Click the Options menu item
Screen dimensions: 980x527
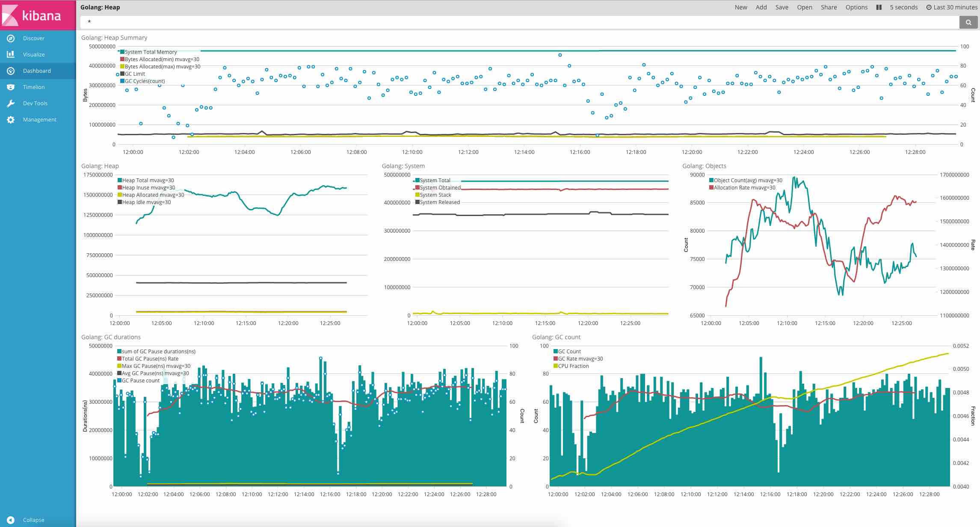coord(856,7)
